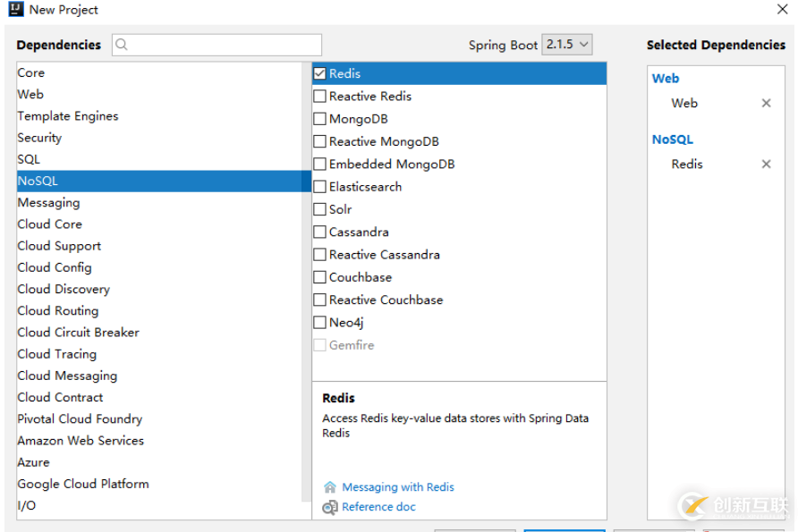Remove Web from selected dependencies
Screen dimensions: 798x532
(x=766, y=103)
